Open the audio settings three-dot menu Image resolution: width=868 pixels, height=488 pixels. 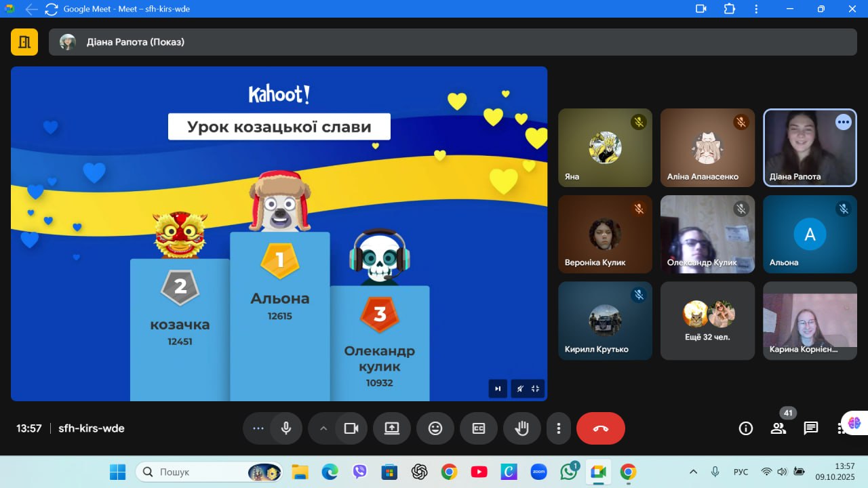pos(258,428)
